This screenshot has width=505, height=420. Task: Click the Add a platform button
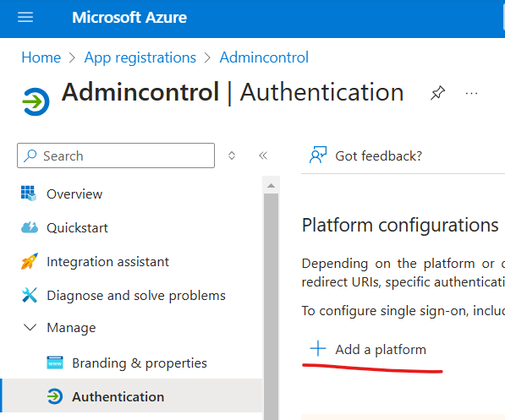[x=368, y=349]
